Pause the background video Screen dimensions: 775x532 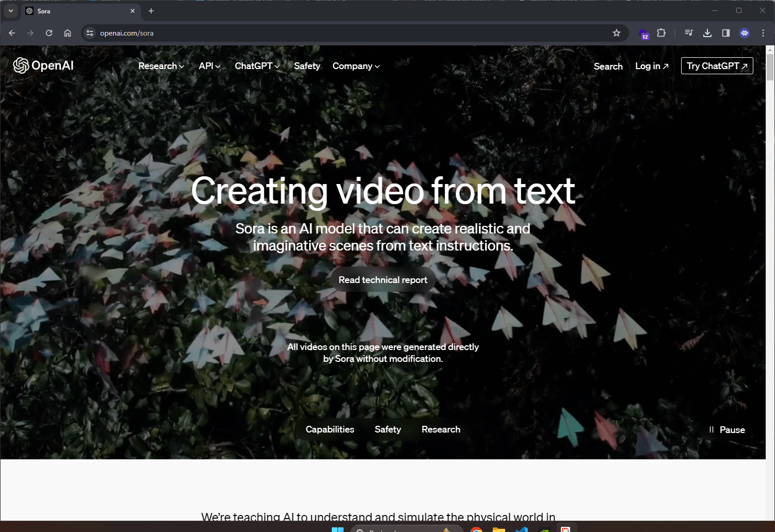[x=726, y=429]
